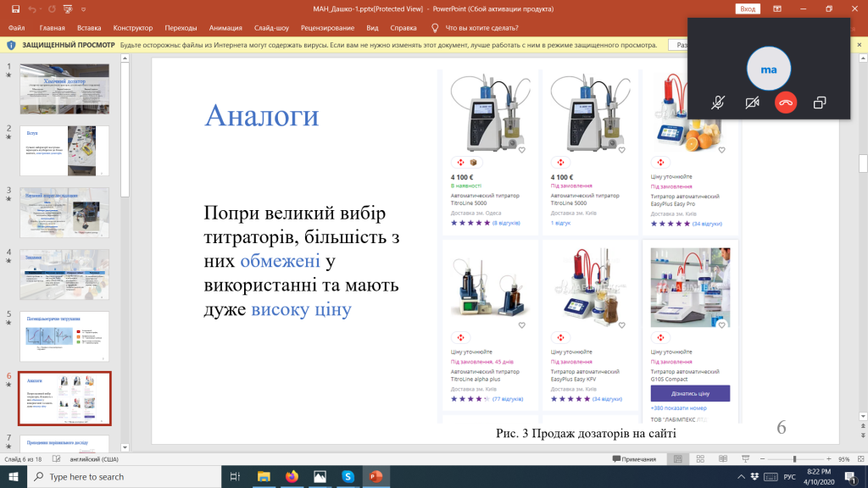Open File Explorer from the taskbar
This screenshot has width=868, height=488.
click(264, 476)
